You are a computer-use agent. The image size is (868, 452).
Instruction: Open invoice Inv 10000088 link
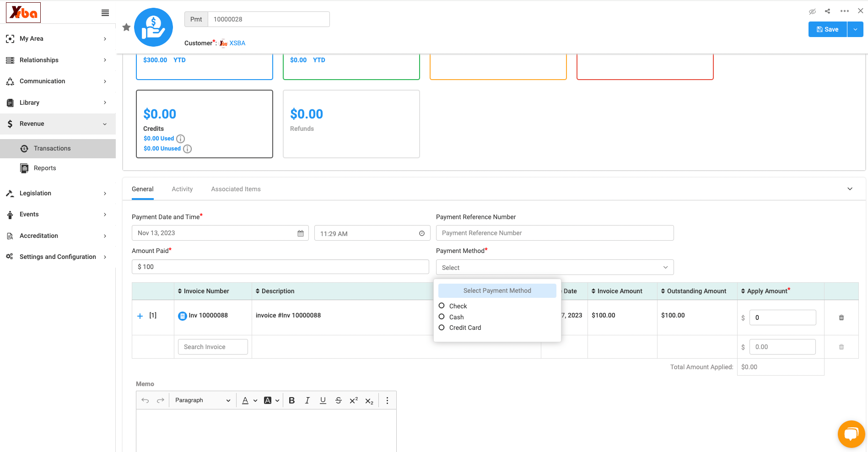pyautogui.click(x=208, y=315)
